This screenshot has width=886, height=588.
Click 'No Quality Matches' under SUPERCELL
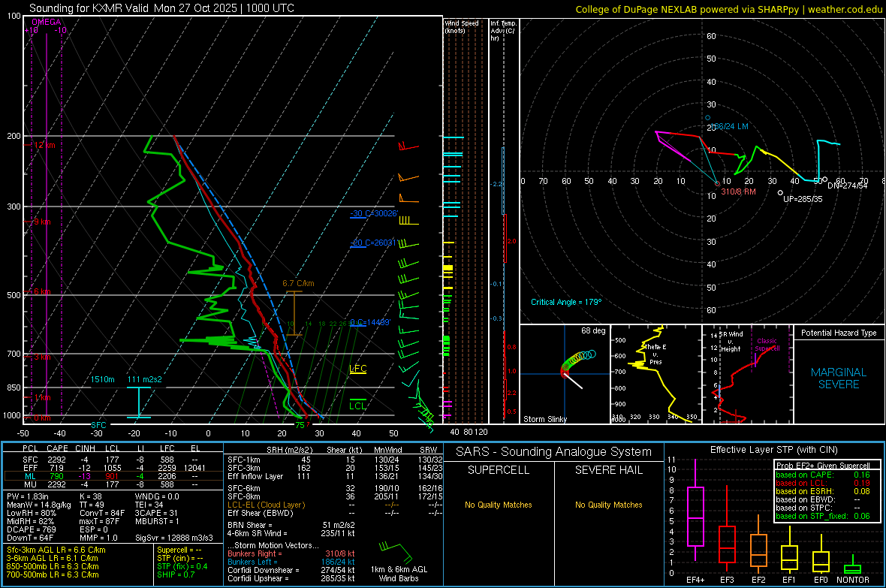(x=499, y=505)
